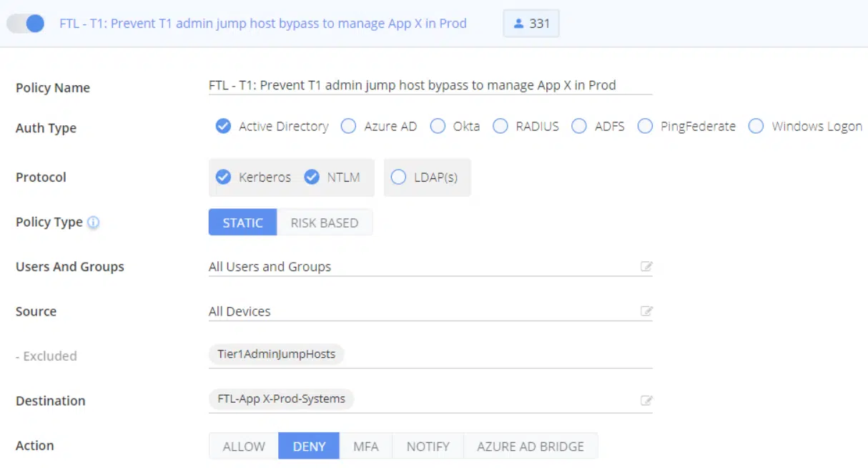868x468 pixels.
Task: Uncheck the Kerberos protocol checkbox
Action: (223, 177)
